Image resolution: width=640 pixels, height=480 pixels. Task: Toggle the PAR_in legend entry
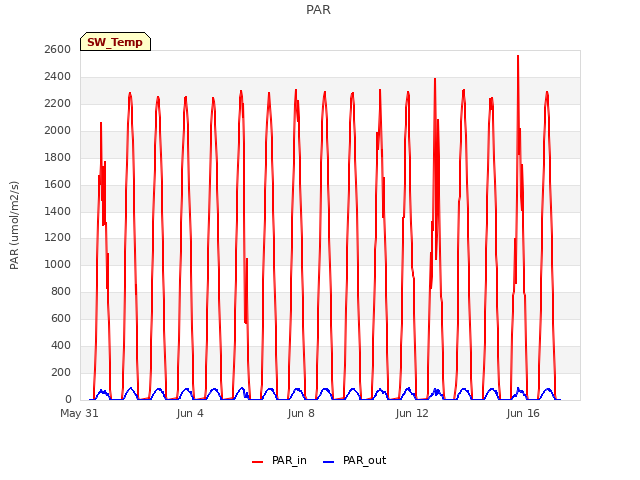coord(280,460)
